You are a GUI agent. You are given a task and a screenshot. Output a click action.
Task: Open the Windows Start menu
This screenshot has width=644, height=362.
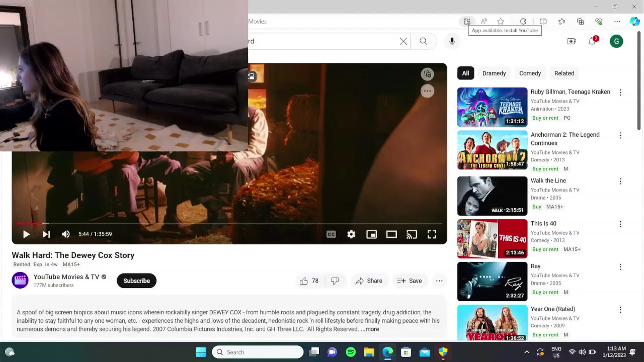(x=201, y=352)
